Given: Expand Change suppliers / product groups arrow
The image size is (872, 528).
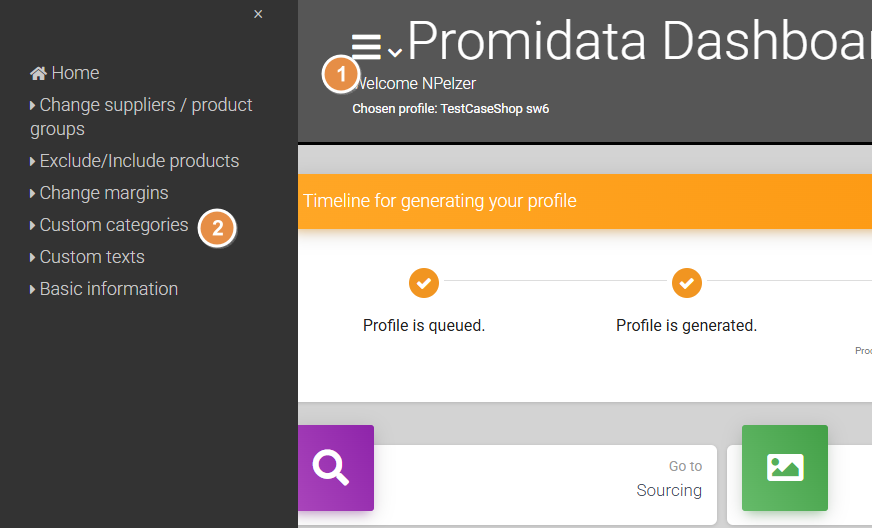Looking at the screenshot, I should pyautogui.click(x=33, y=105).
